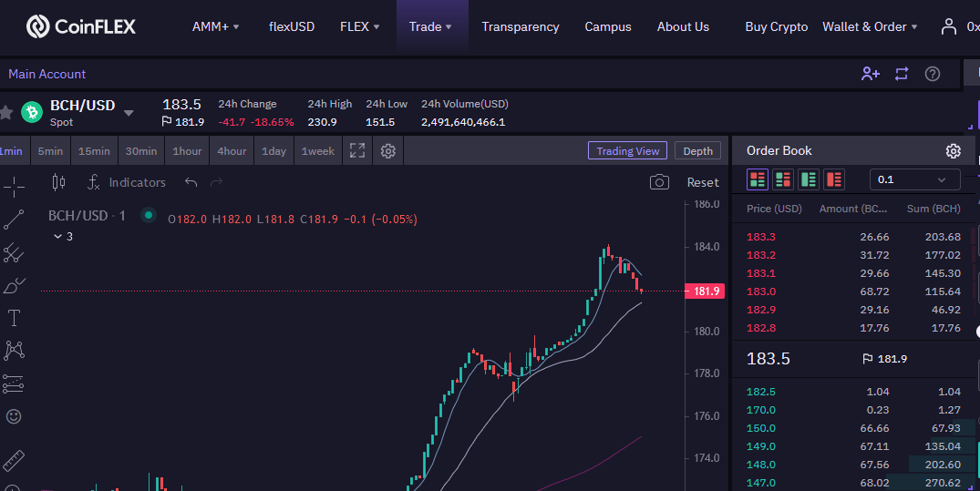The width and height of the screenshot is (980, 491).
Task: Open chart candle style selector
Action: [58, 182]
